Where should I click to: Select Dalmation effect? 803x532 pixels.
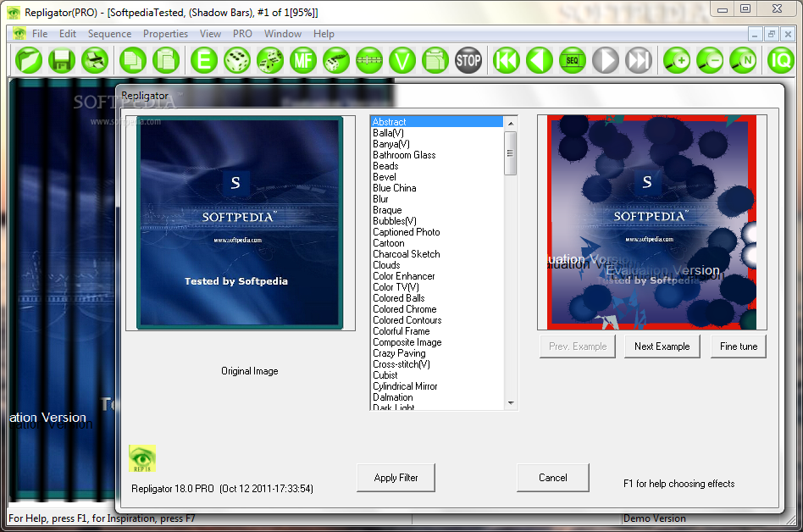click(436, 397)
